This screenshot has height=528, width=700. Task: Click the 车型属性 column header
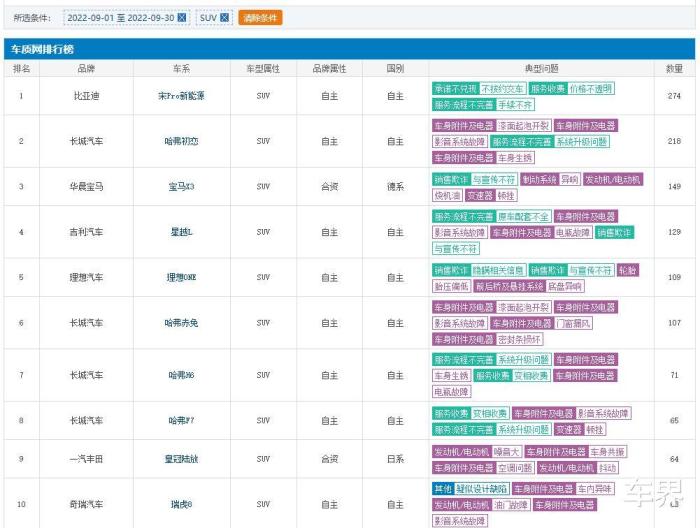(263, 68)
